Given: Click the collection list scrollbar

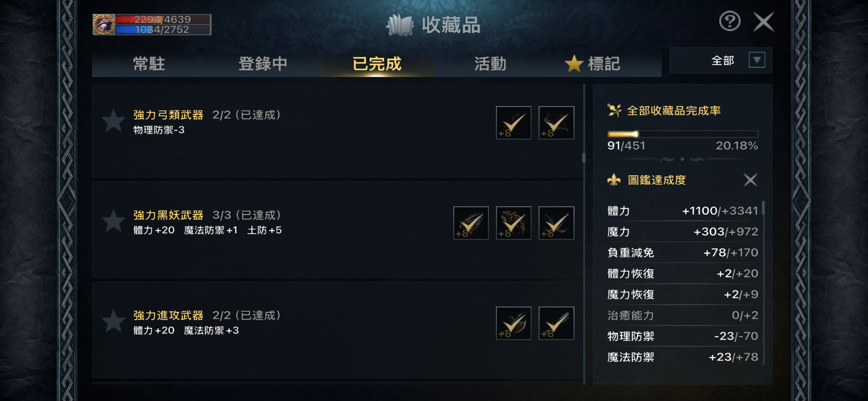Looking at the screenshot, I should point(584,158).
